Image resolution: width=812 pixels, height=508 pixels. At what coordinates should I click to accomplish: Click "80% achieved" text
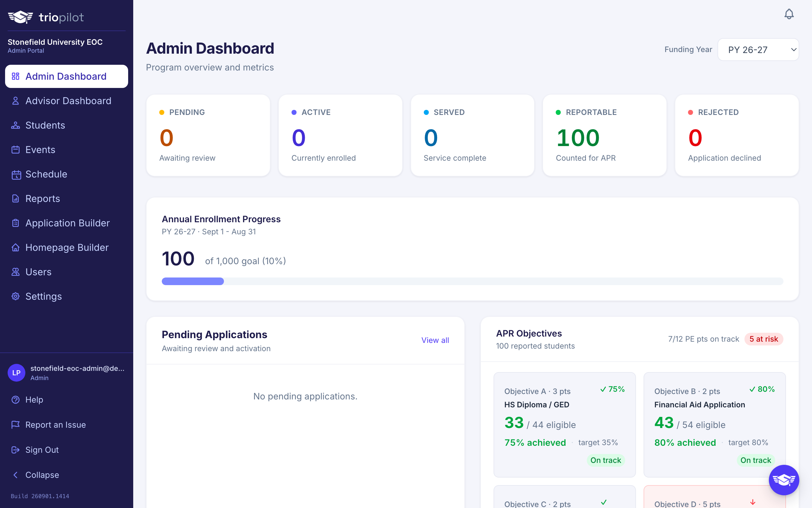pyautogui.click(x=685, y=443)
